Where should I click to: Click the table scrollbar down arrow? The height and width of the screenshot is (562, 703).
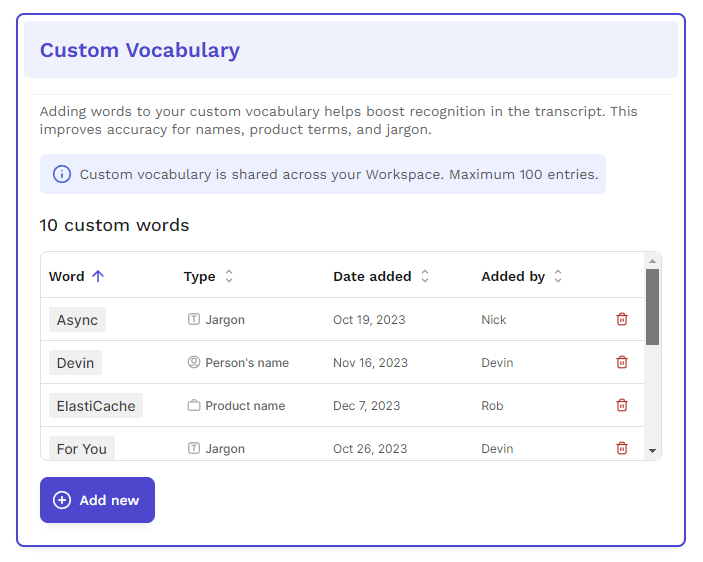click(x=652, y=451)
